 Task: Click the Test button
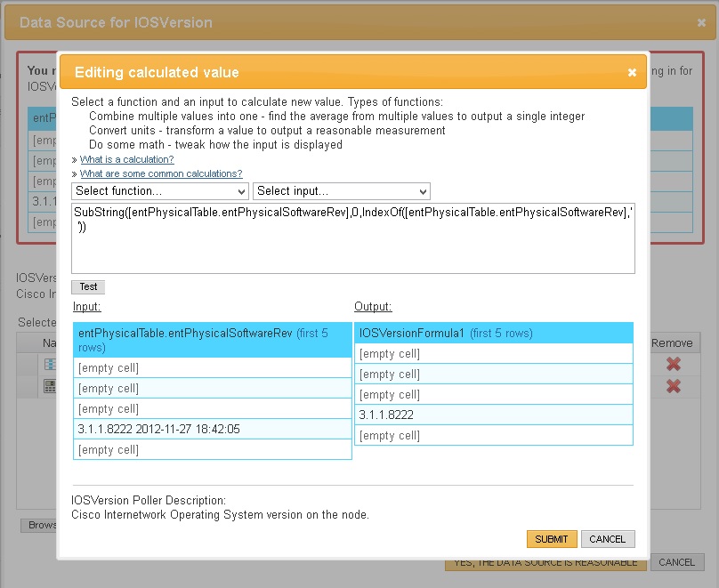tap(88, 287)
